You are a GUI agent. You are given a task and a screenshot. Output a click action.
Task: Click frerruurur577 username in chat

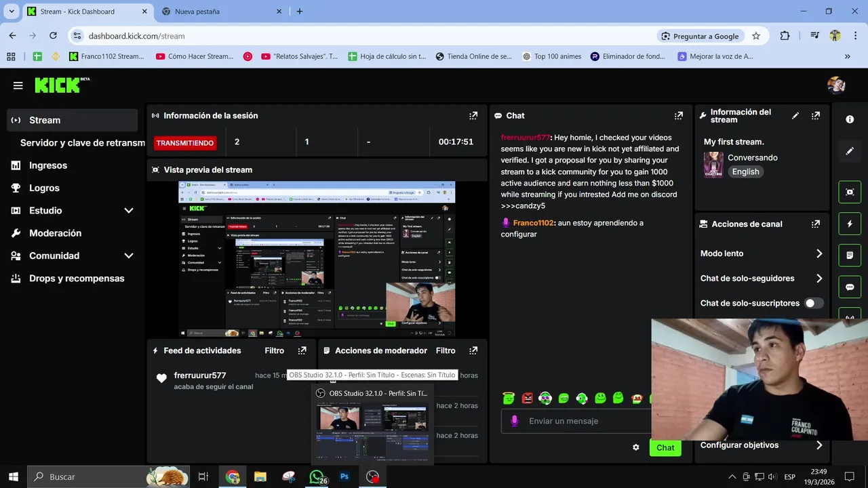(526, 137)
